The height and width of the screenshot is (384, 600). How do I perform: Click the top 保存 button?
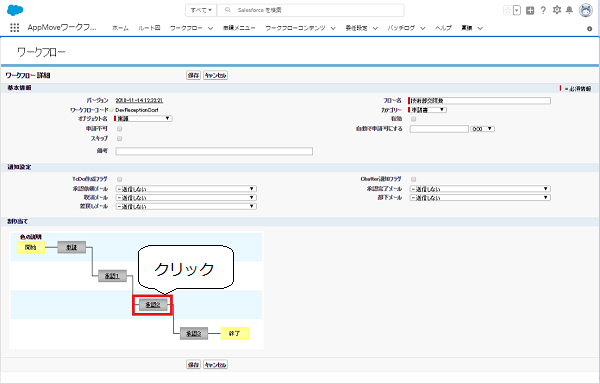[194, 75]
